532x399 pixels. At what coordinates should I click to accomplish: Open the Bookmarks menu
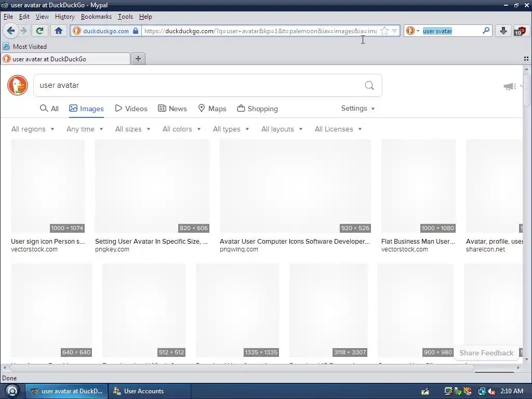click(96, 17)
